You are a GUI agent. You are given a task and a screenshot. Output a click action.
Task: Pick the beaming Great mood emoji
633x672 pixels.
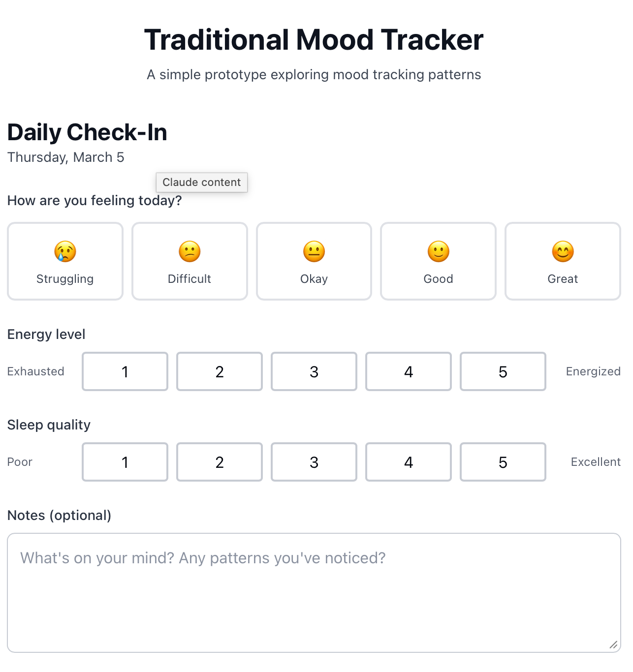click(x=563, y=252)
